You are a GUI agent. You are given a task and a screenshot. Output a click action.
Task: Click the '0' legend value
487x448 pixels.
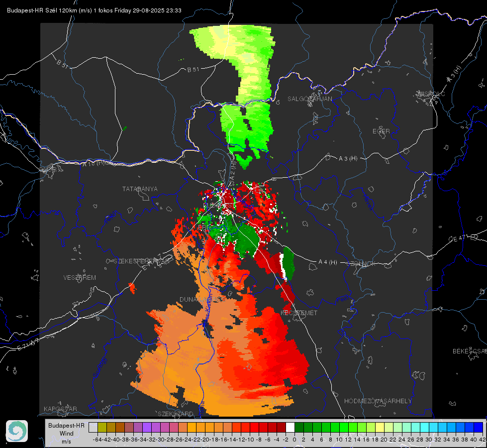pos(294,440)
